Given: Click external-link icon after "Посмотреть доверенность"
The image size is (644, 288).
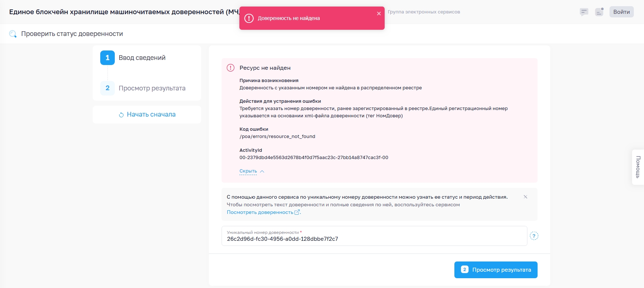Looking at the screenshot, I should 297,212.
